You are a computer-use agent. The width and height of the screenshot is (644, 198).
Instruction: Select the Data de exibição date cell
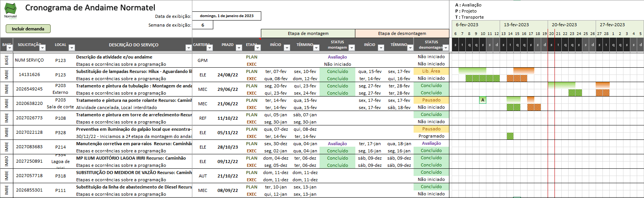coord(227,16)
